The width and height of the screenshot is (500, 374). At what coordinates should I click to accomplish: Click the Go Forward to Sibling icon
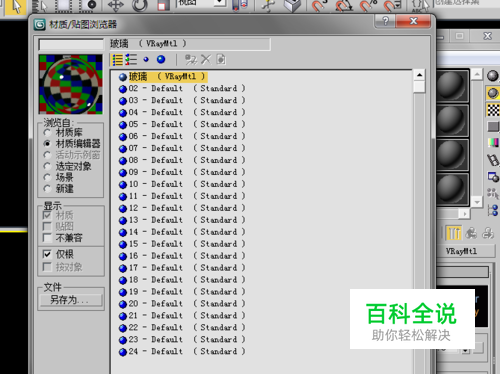[x=488, y=233]
